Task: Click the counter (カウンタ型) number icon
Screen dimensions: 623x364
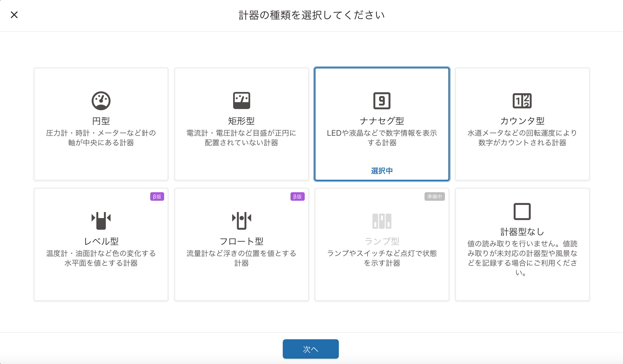Action: [522, 101]
